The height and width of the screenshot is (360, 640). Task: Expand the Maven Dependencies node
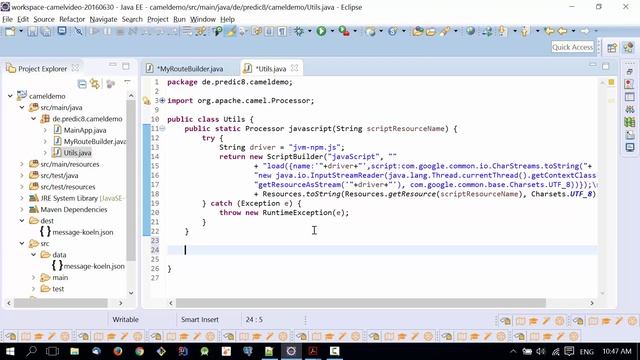(22, 209)
